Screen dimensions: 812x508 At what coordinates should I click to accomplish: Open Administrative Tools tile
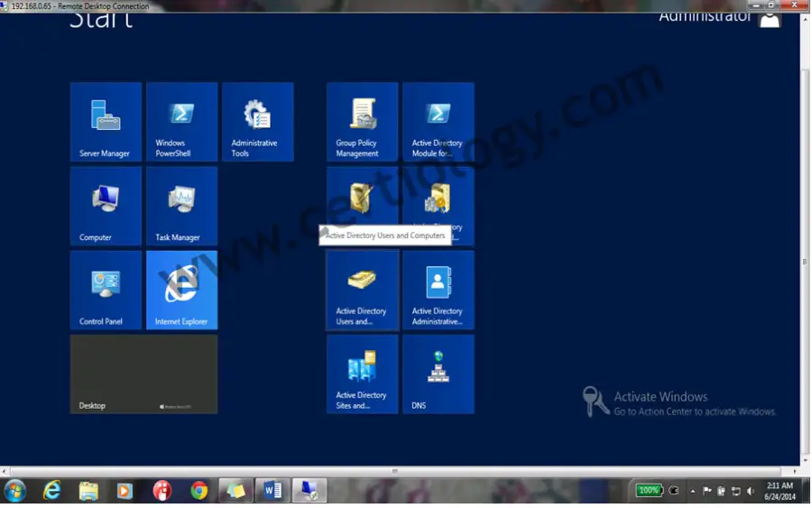(258, 122)
